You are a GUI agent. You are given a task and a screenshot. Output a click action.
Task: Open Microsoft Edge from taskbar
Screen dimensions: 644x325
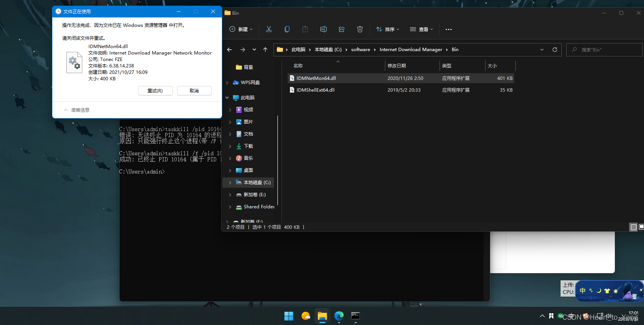[339, 316]
